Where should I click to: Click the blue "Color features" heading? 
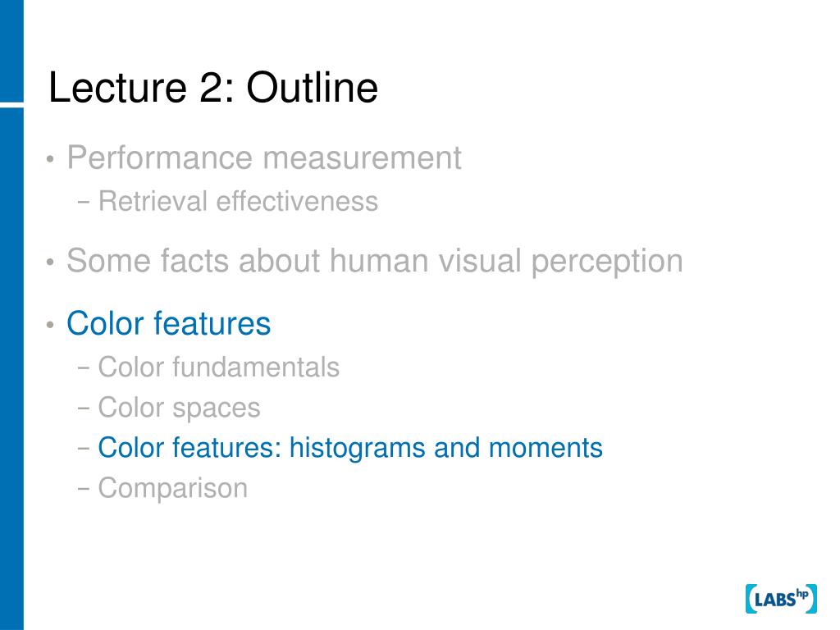(x=169, y=323)
